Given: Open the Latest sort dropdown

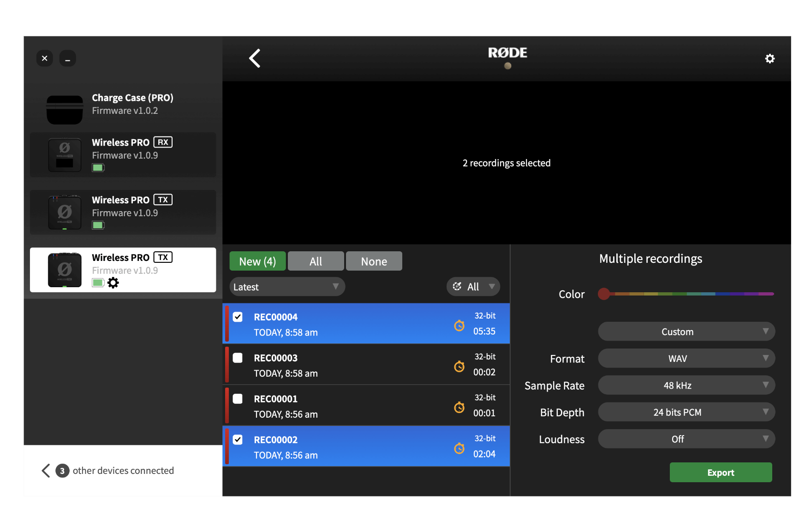Looking at the screenshot, I should point(287,286).
